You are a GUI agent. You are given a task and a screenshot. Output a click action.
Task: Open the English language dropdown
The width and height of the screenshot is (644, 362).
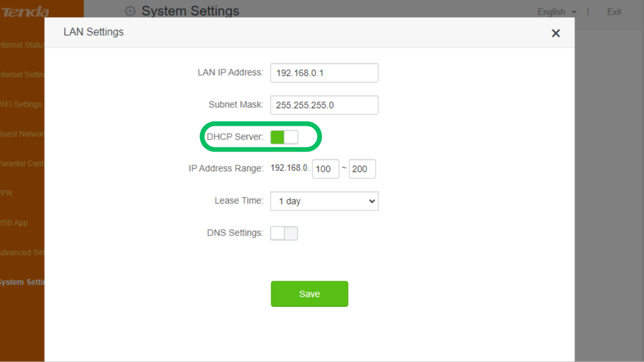556,12
